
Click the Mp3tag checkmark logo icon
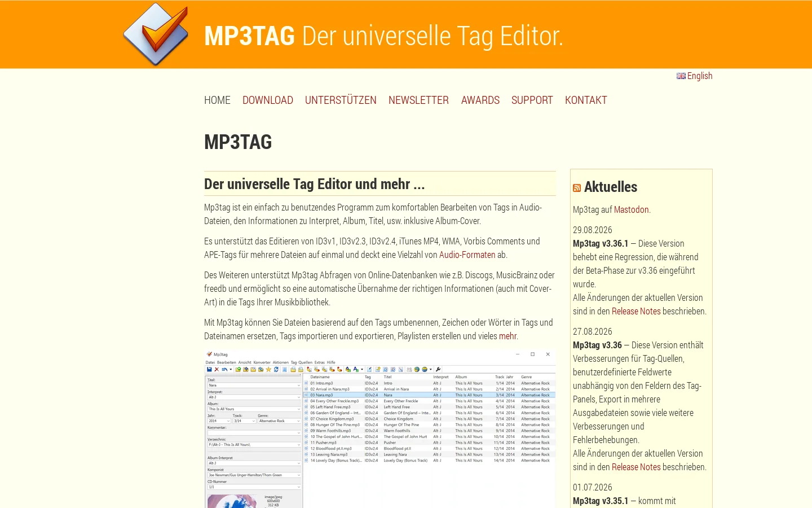point(156,34)
